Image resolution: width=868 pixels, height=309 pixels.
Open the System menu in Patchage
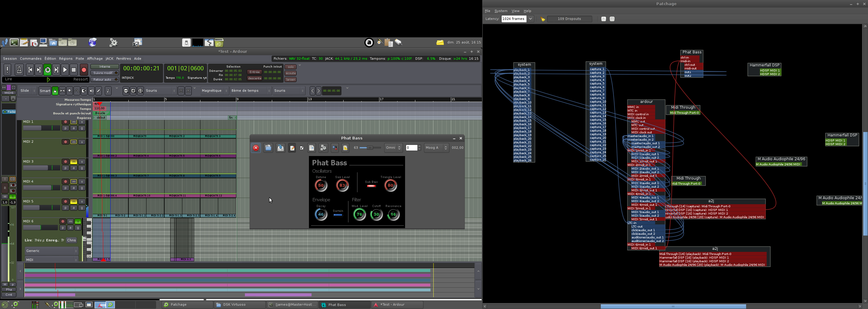501,11
